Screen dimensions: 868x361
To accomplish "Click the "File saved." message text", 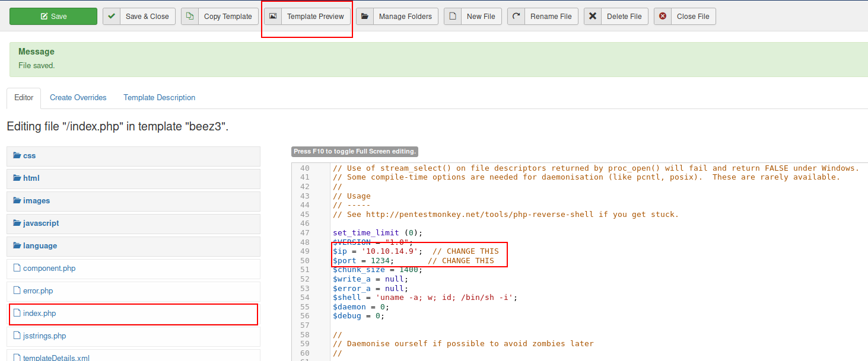I will pos(37,65).
